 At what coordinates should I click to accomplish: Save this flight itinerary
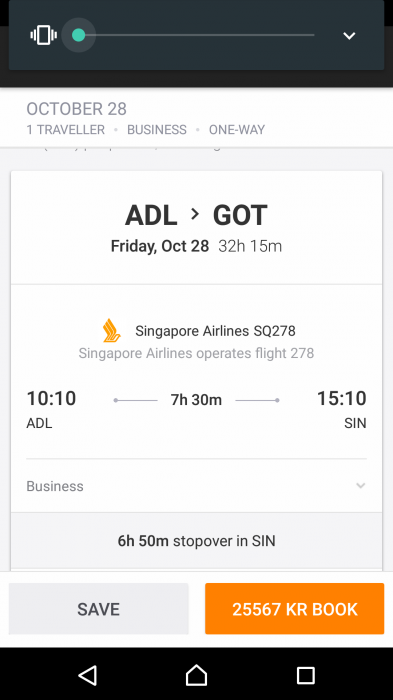(x=98, y=608)
